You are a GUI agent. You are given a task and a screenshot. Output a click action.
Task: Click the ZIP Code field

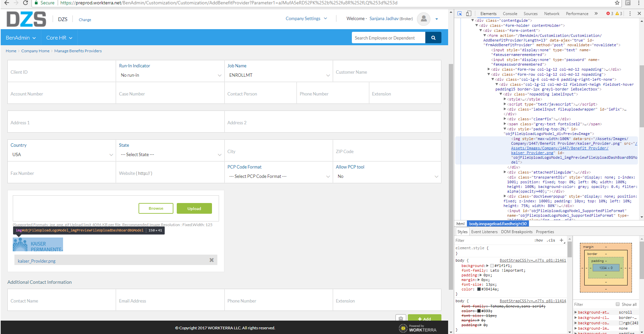click(387, 150)
